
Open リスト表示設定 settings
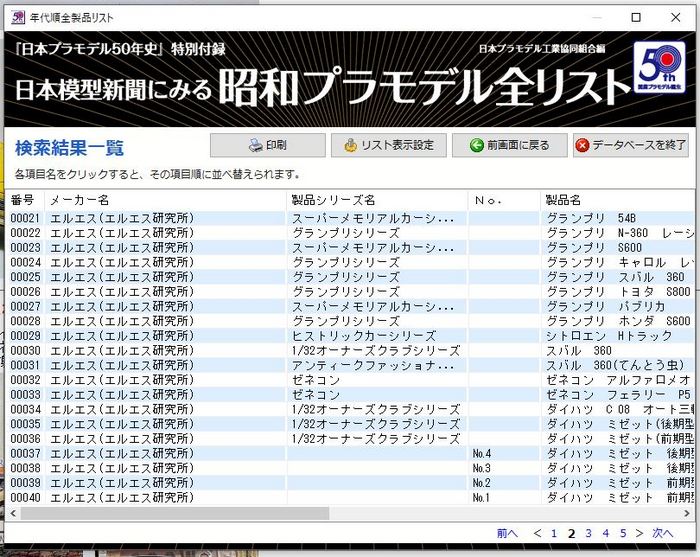(x=388, y=145)
